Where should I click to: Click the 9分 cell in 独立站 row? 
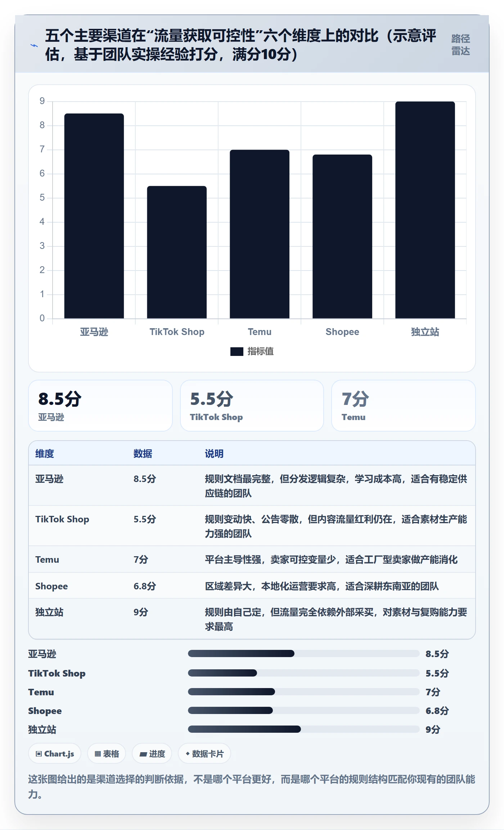[x=141, y=612]
